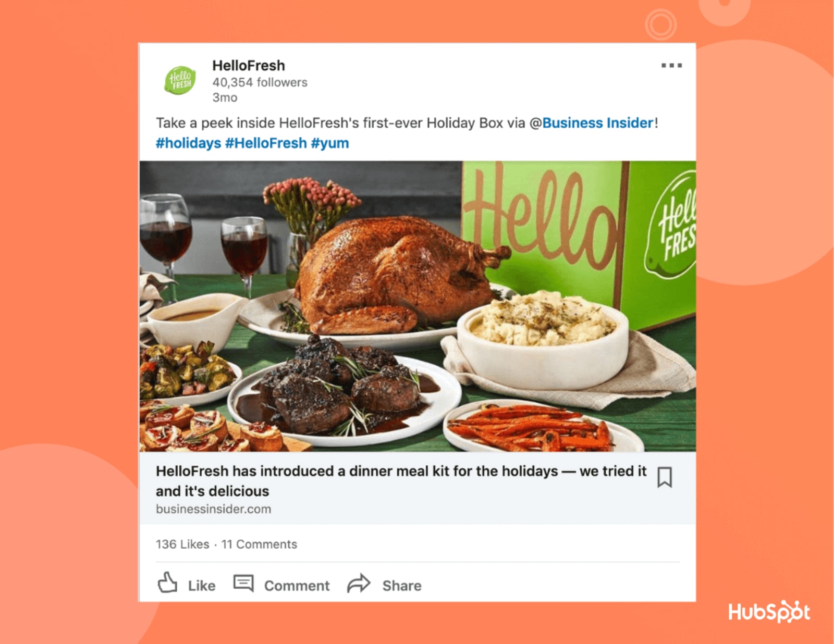Click the HubSpot logo in the corner
The height and width of the screenshot is (644, 834).
[769, 612]
